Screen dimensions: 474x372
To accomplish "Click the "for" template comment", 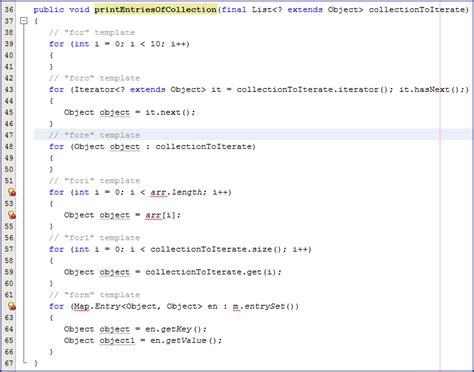I will (x=92, y=33).
